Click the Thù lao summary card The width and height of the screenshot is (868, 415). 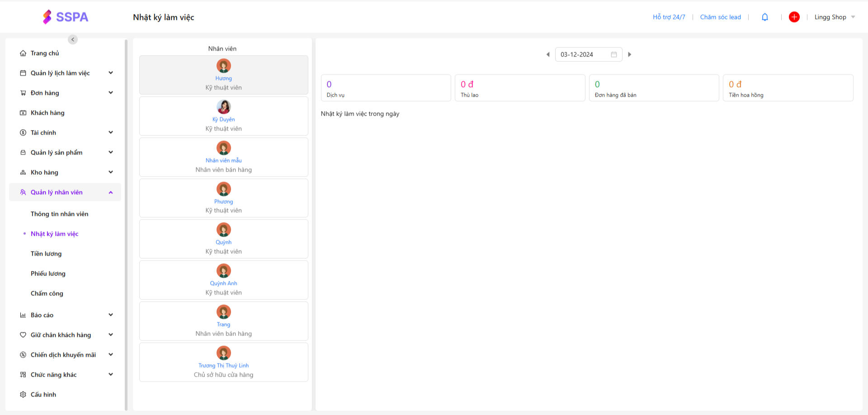(x=520, y=88)
